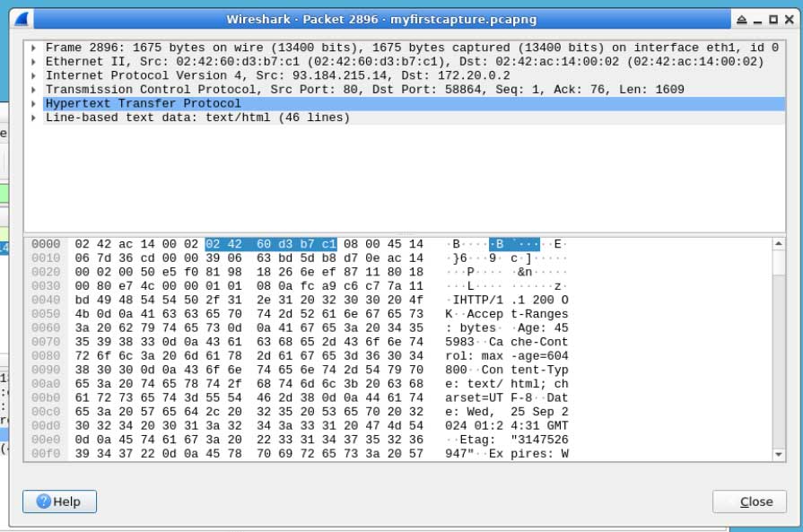This screenshot has height=532, width=803.
Task: Click ASCII text '947"··Ex pires: W'
Action: pyautogui.click(x=507, y=454)
